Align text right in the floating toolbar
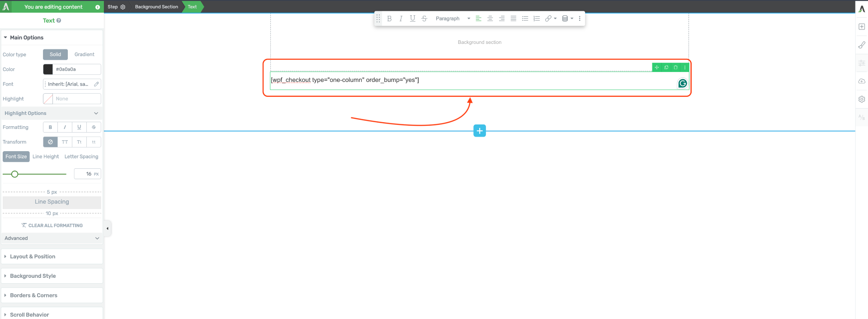 pyautogui.click(x=502, y=19)
